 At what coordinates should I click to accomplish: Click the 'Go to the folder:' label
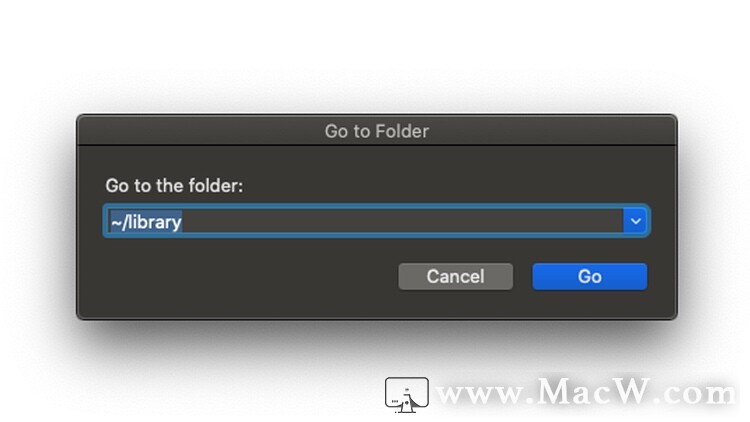[x=174, y=186]
